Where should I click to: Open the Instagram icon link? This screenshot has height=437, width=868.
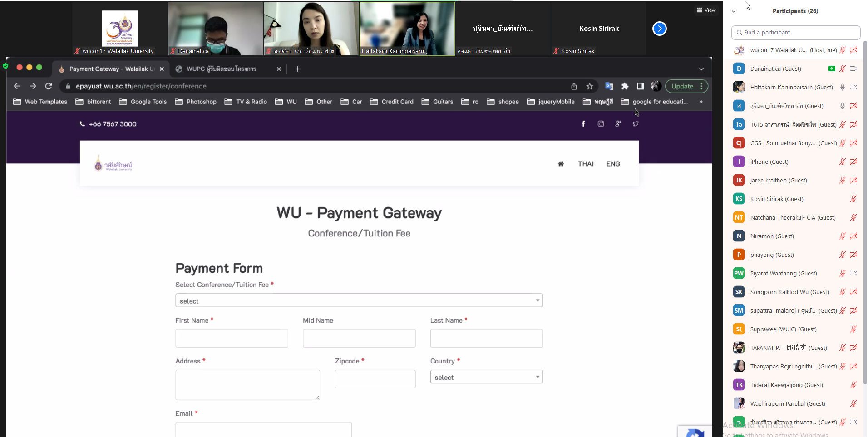point(601,124)
